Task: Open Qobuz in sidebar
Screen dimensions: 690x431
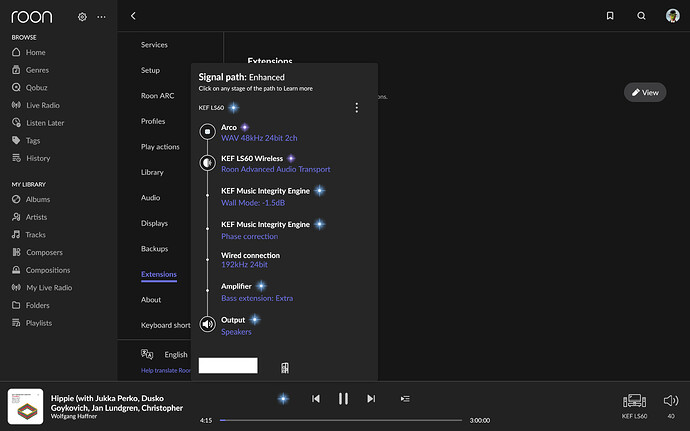Action: pyautogui.click(x=29, y=88)
